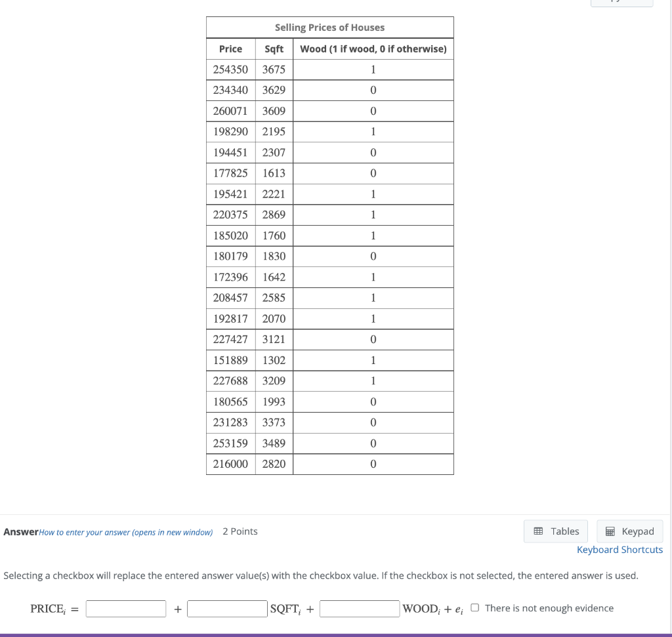Open the Keyboard Shortcuts link
The width and height of the screenshot is (672, 637).
click(x=619, y=549)
